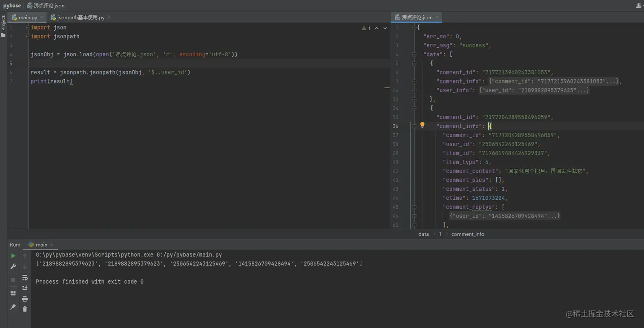The height and width of the screenshot is (328, 644).
Task: Go to next highlighted error down arrow
Action: (x=385, y=28)
